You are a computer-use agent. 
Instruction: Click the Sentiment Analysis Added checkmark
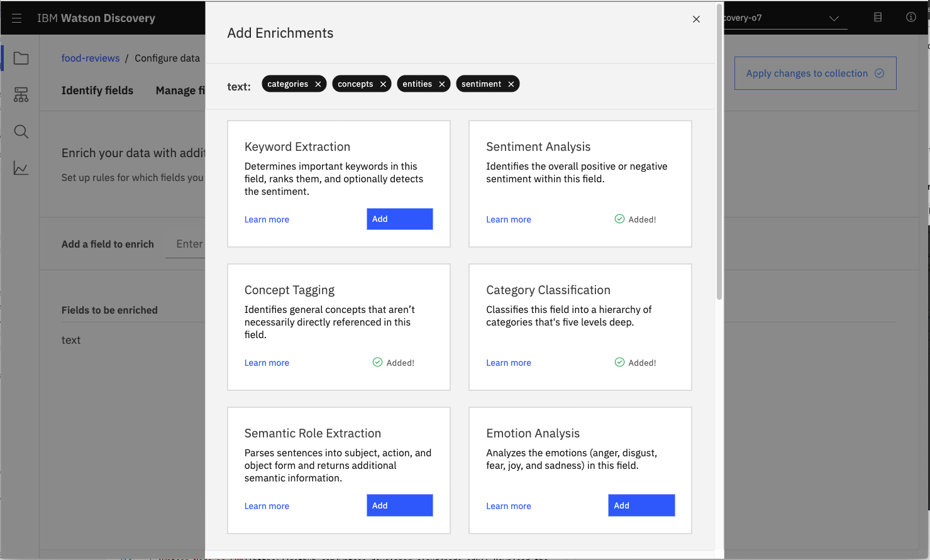tap(619, 219)
